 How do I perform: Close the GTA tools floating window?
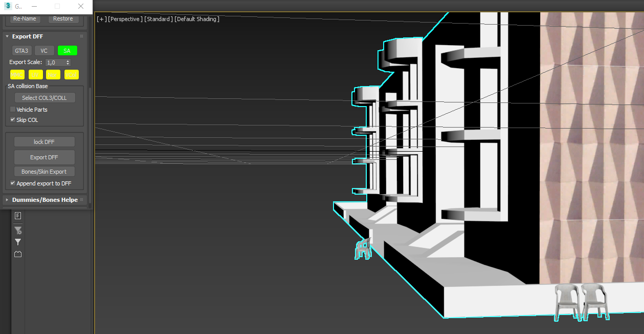click(x=81, y=6)
